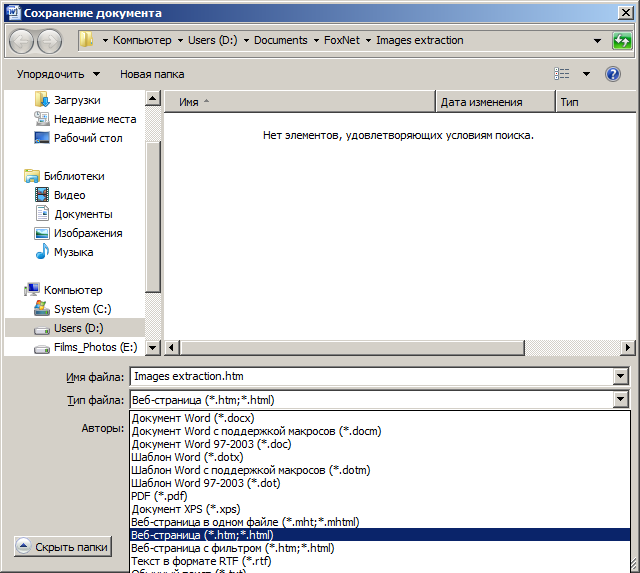Expand the arrow after Documents in the path
Viewport: 640px width, 573px height.
pos(316,40)
